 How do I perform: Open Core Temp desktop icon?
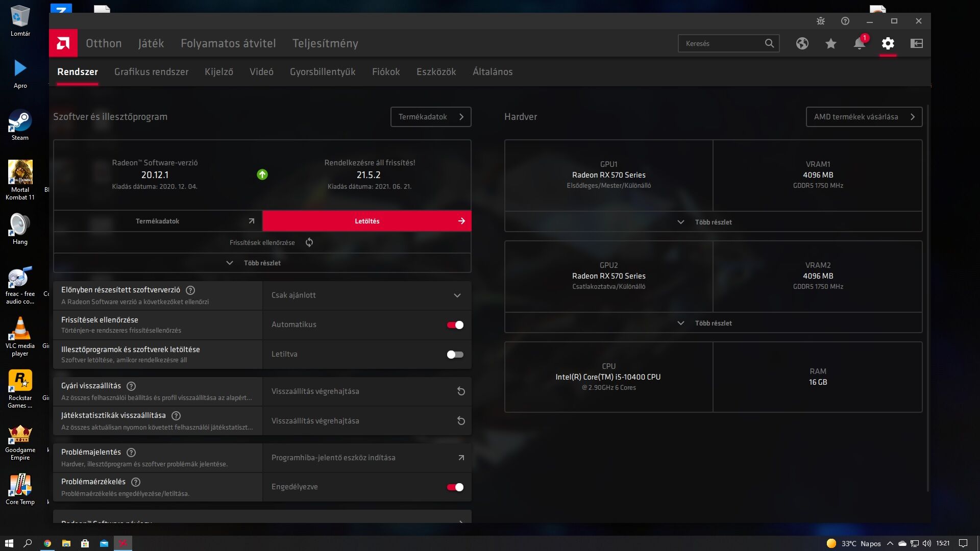(20, 489)
